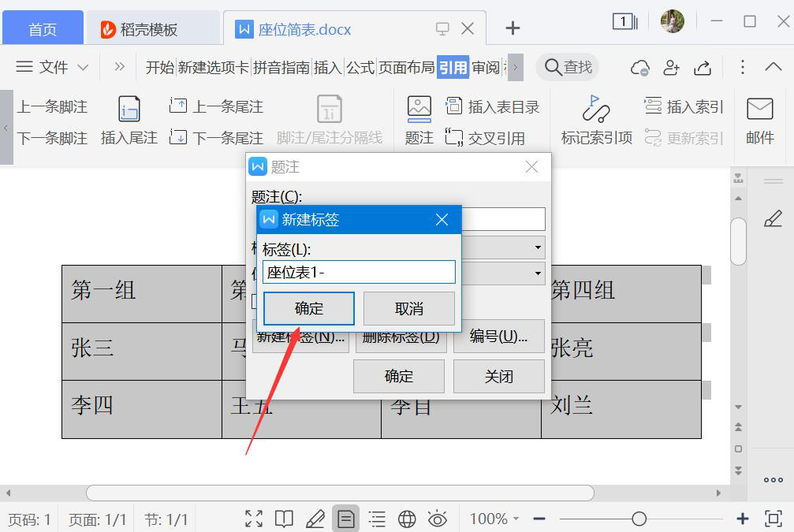
Task: Click the add collaborator icon
Action: click(672, 67)
